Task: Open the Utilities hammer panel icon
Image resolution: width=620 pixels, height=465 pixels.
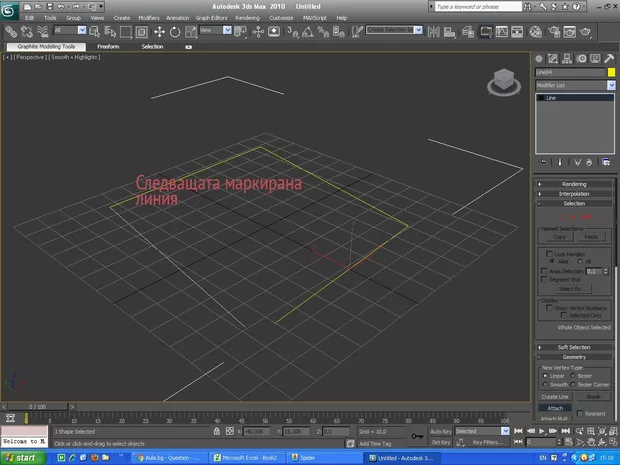Action: [608, 58]
